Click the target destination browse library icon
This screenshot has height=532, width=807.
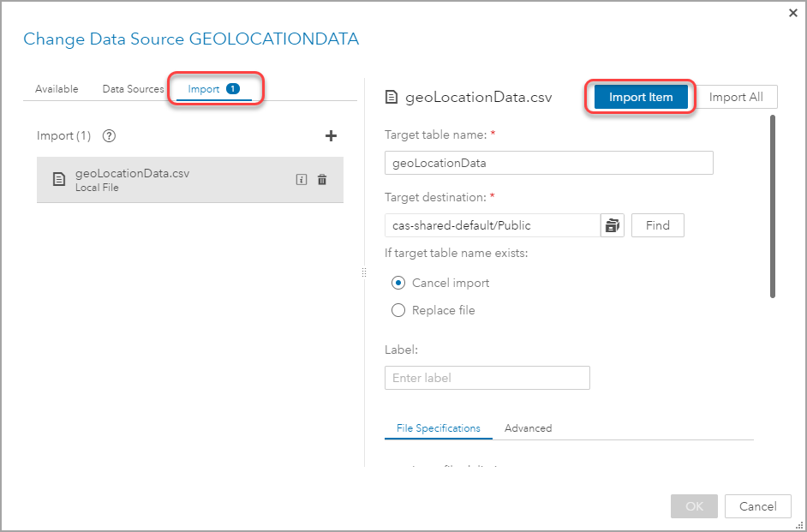click(x=612, y=225)
